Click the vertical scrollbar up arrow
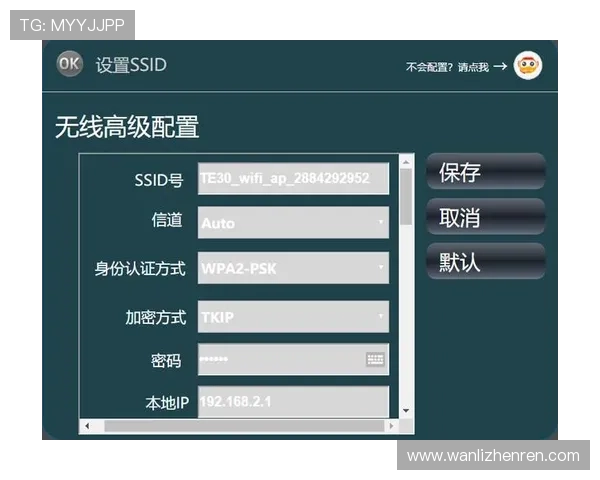This screenshot has width=600, height=480. tap(406, 163)
